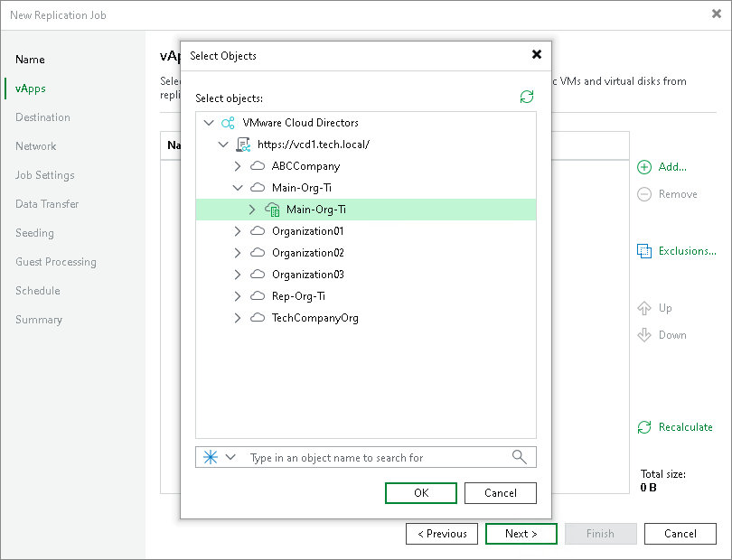Expand the TechCompanyOrg node

pos(237,318)
